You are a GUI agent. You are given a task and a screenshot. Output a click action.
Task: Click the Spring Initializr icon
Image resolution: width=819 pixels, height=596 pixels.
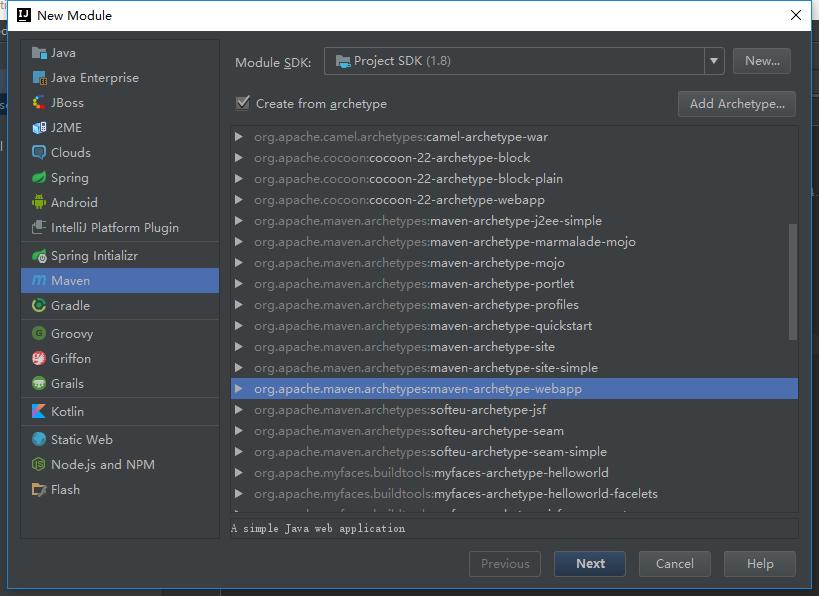(39, 256)
